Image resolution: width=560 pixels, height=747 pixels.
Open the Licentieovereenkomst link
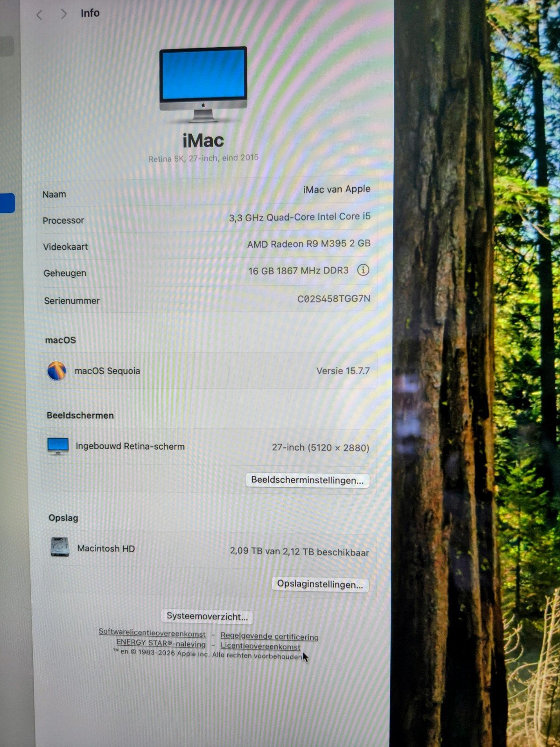click(x=260, y=647)
